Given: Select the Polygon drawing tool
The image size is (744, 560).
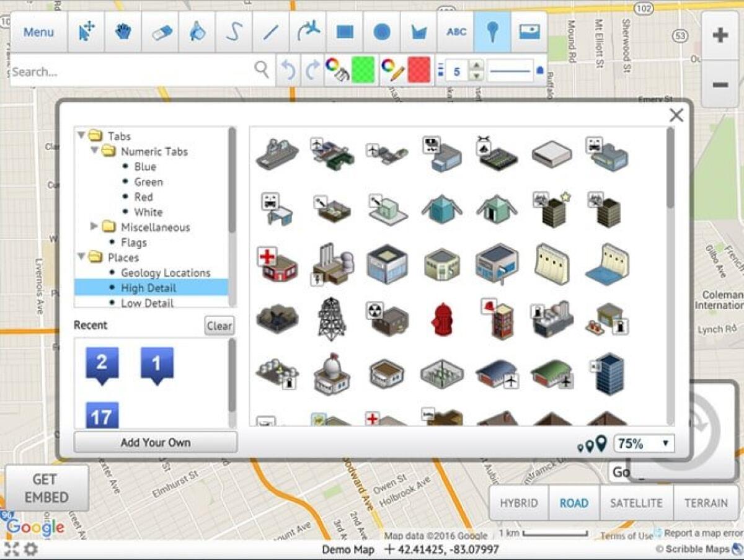Looking at the screenshot, I should (x=418, y=31).
